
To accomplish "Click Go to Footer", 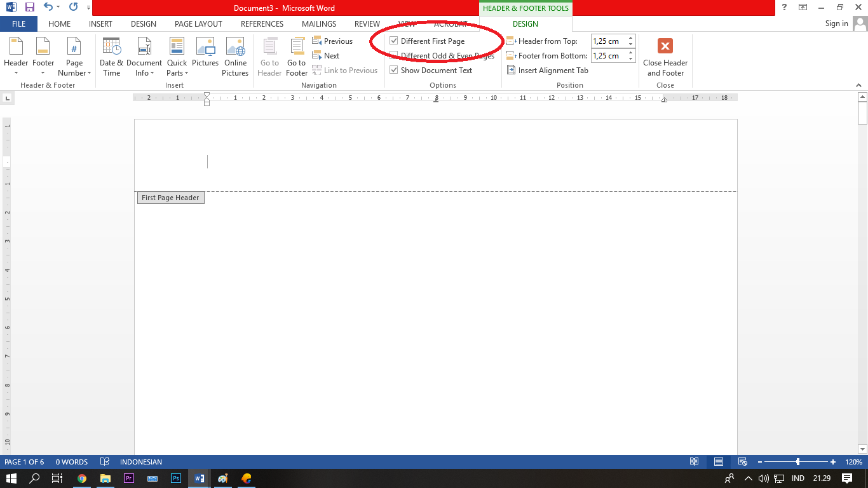I will coord(297,56).
